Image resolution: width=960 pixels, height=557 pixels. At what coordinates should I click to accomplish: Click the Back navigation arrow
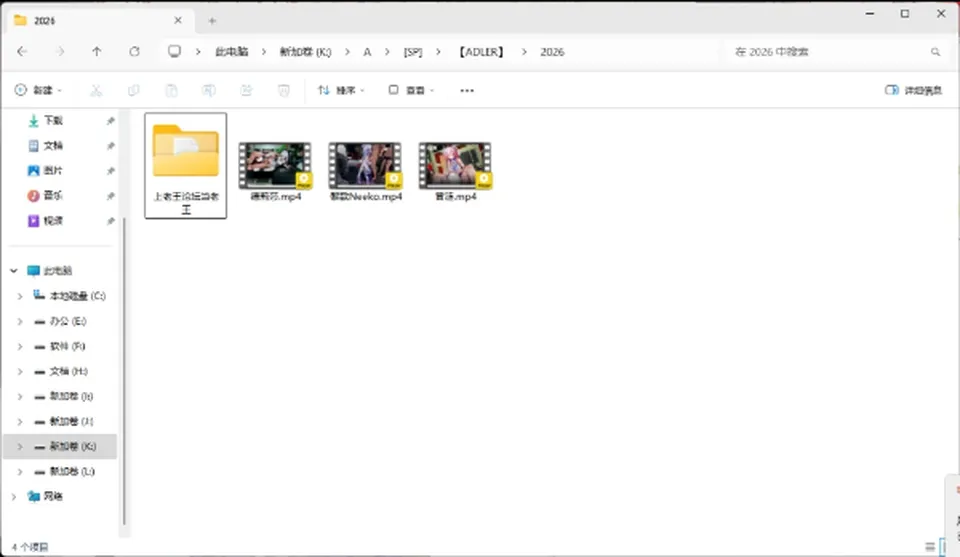(x=22, y=52)
